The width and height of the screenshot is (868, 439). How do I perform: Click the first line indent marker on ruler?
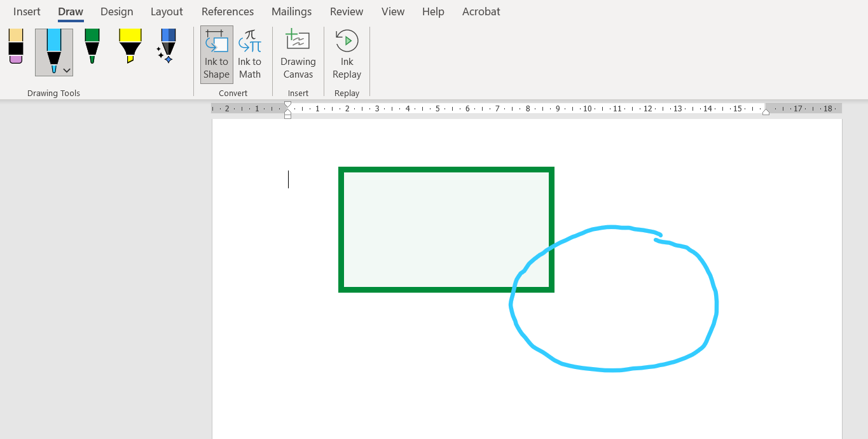(x=287, y=105)
